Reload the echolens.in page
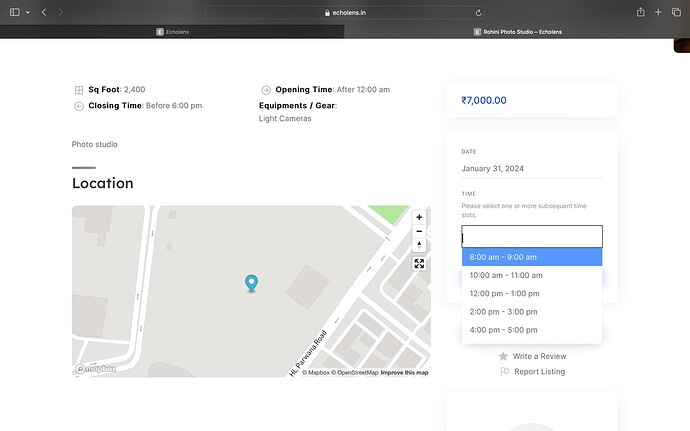 coord(478,13)
